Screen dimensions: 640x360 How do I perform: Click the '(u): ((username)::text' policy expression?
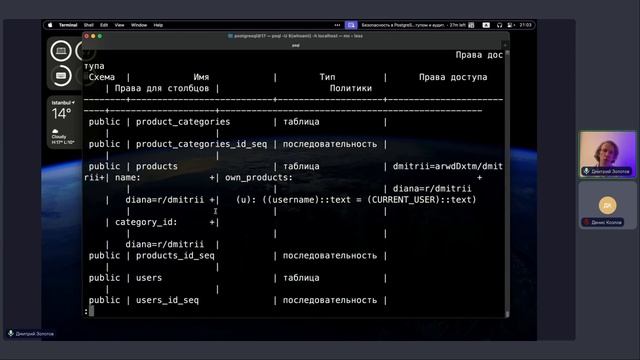point(293,200)
